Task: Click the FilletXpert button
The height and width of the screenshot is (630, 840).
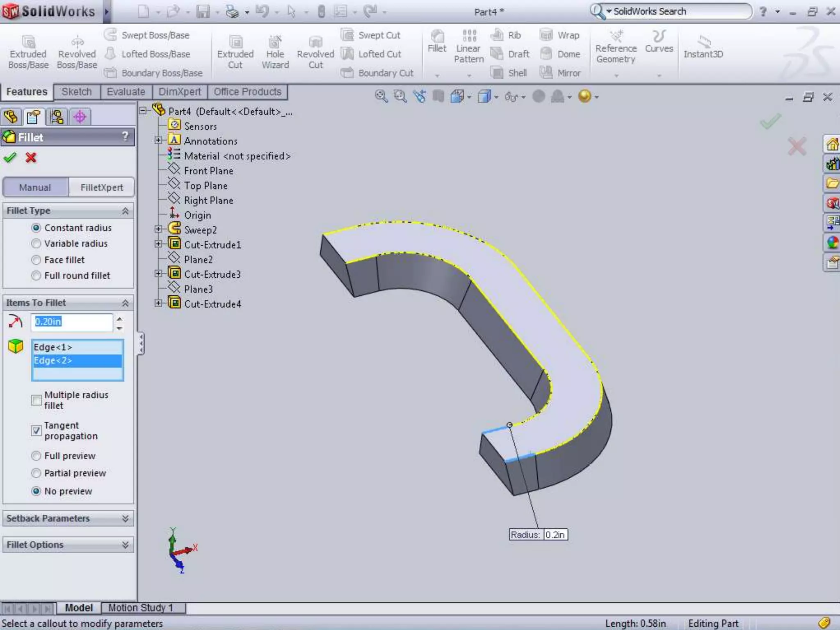Action: (x=101, y=187)
